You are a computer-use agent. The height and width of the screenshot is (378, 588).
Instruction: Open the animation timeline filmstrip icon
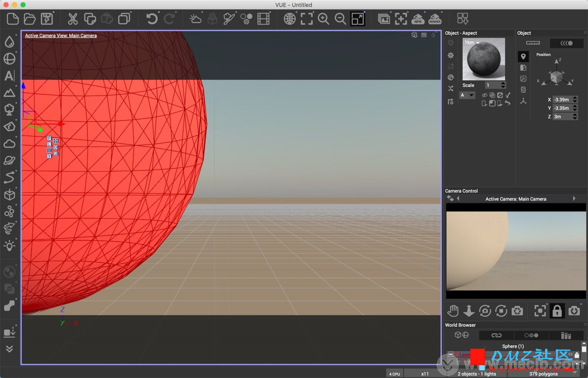pos(263,19)
